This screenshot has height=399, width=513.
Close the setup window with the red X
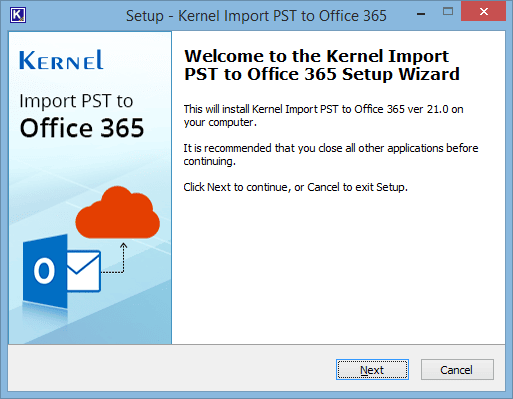click(x=483, y=12)
